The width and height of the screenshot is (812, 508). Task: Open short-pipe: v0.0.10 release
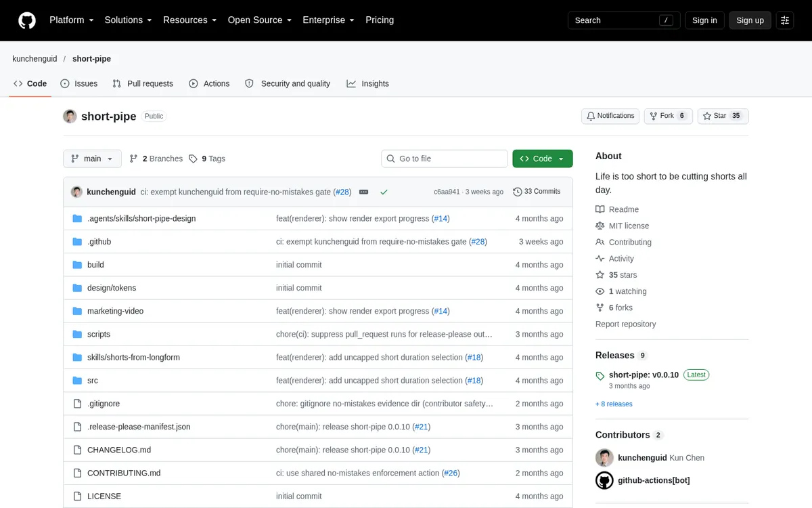coord(644,375)
